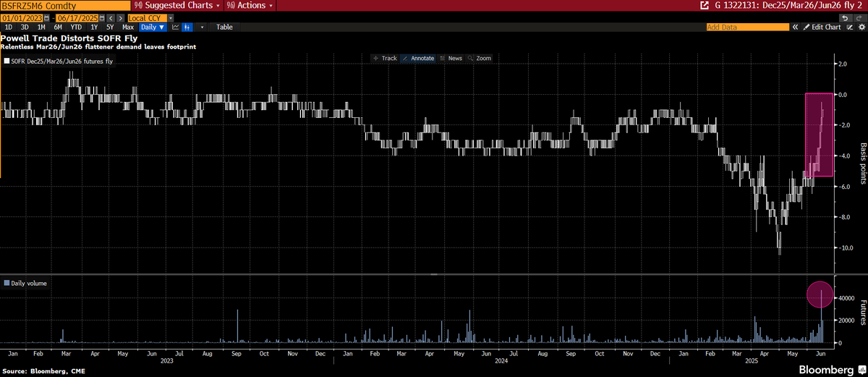Select the Max range tab
868x377 pixels.
coord(128,27)
